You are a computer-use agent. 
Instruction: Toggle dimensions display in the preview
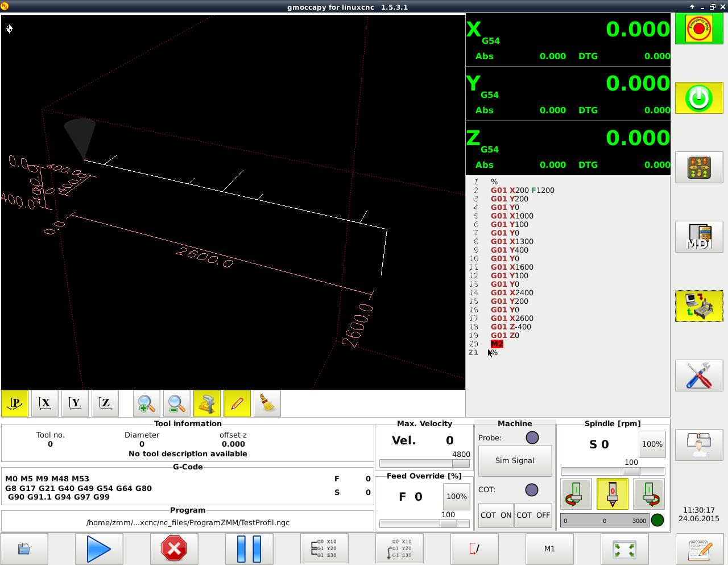[206, 403]
